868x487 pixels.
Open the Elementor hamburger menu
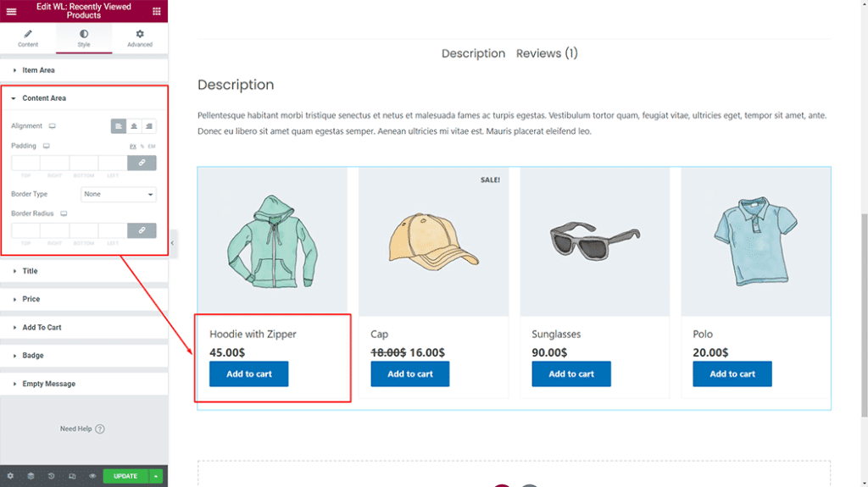(11, 11)
